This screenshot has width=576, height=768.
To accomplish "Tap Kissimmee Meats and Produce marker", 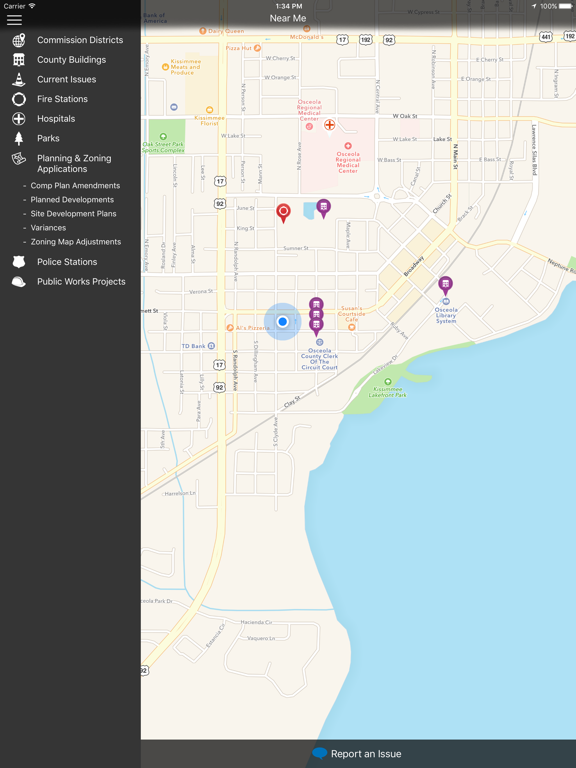I will pos(166,67).
